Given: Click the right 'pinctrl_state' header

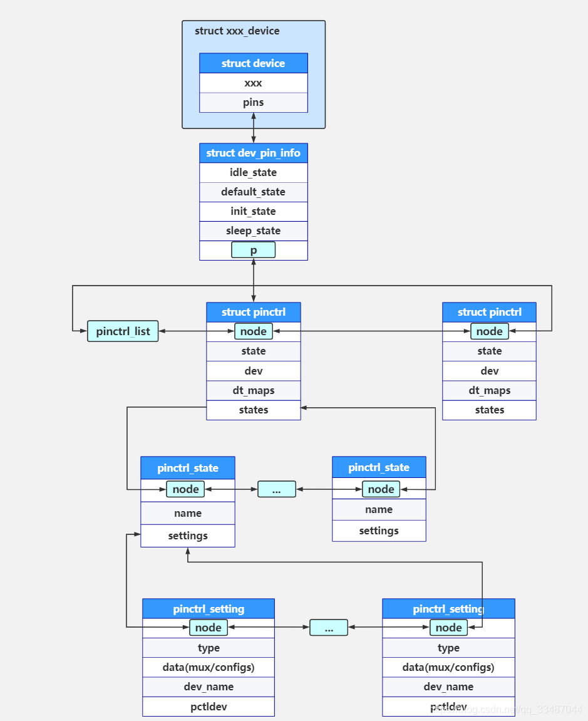Looking at the screenshot, I should 379,468.
